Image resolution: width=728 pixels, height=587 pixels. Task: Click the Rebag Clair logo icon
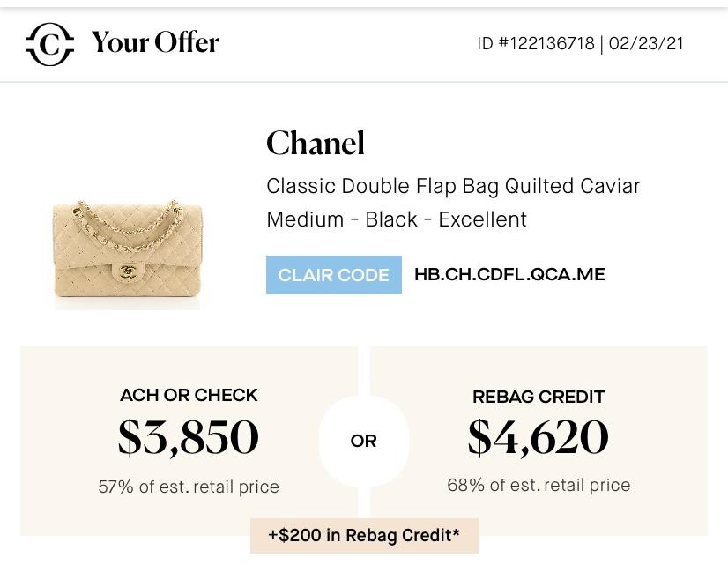(49, 44)
